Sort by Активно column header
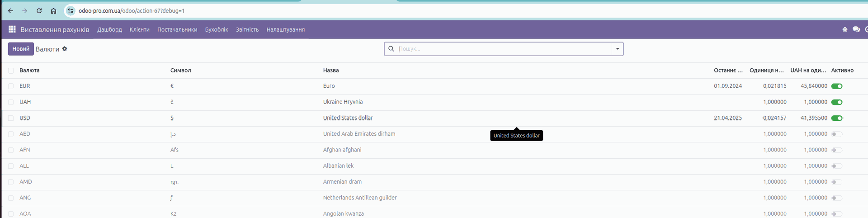Viewport: 868px width, 218px height. pyautogui.click(x=842, y=71)
